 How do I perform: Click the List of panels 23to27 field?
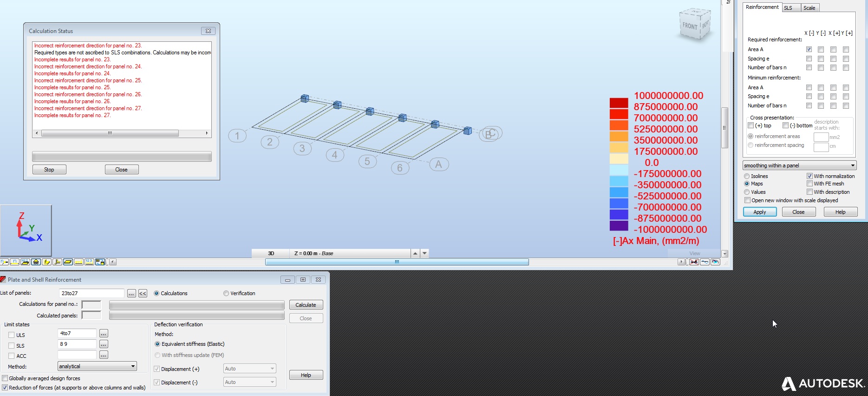coord(91,293)
